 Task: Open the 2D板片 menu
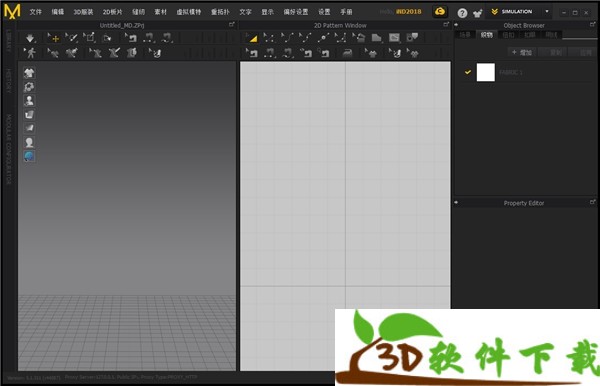pyautogui.click(x=112, y=12)
